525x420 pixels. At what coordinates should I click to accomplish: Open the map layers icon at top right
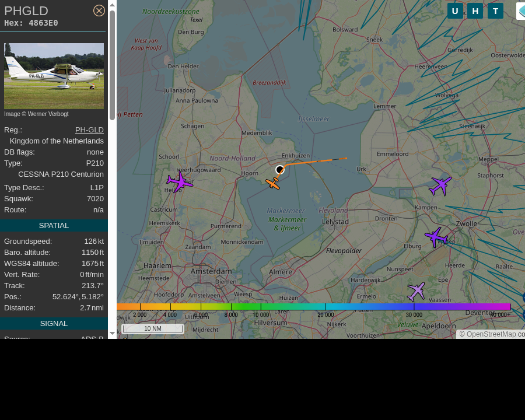tap(521, 11)
